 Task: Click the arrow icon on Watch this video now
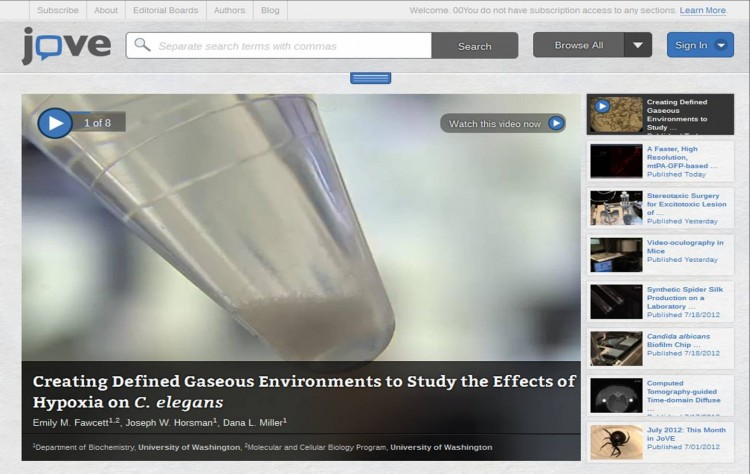pos(556,123)
